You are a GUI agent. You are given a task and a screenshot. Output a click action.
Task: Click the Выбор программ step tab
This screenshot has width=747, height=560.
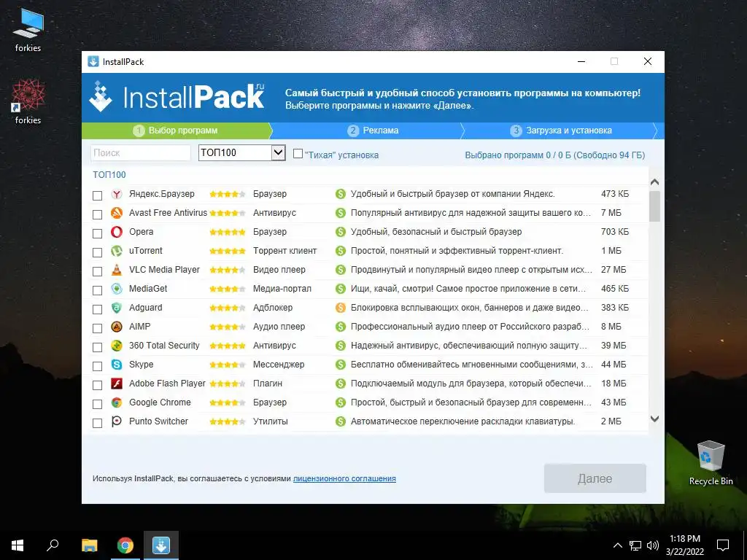click(177, 131)
